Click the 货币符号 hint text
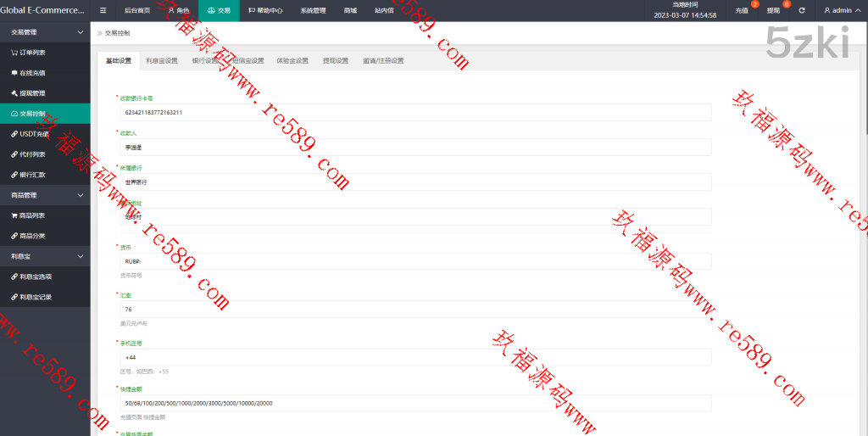868x436 pixels. (131, 276)
